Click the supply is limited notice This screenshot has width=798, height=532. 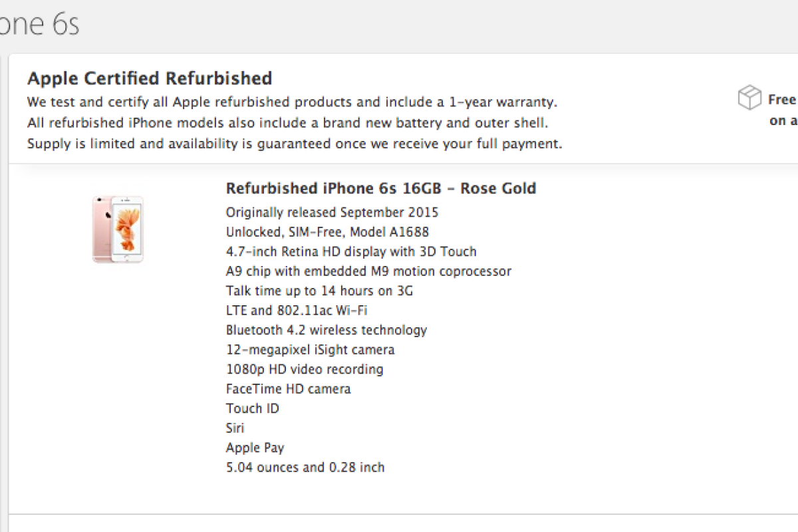295,144
